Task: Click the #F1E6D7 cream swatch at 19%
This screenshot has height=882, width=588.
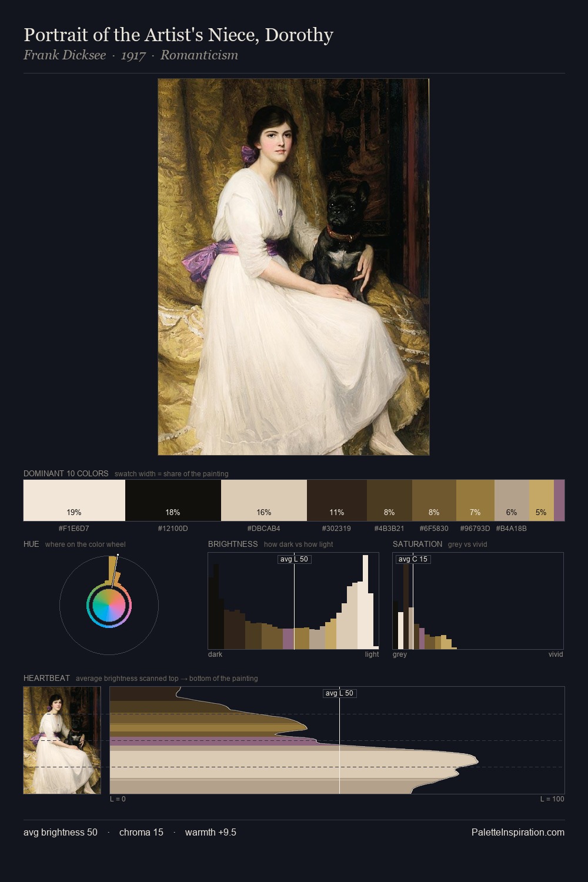Action: click(x=74, y=500)
